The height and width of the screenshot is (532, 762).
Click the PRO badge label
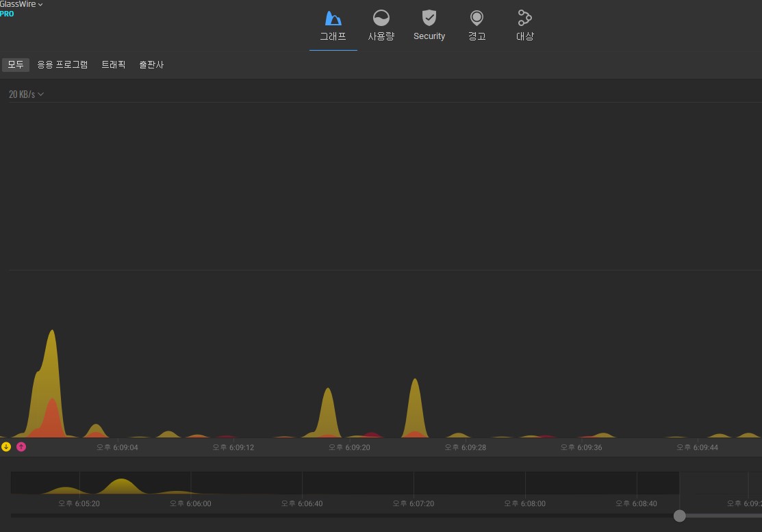(7, 14)
